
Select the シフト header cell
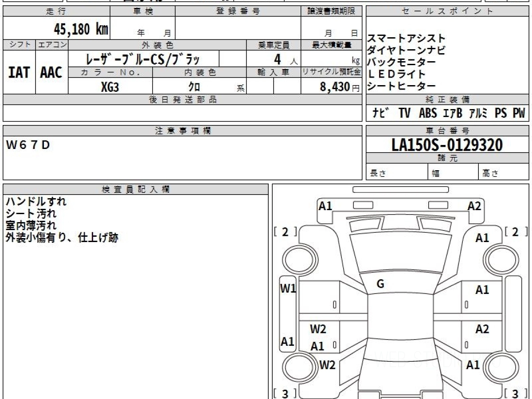pyautogui.click(x=20, y=45)
